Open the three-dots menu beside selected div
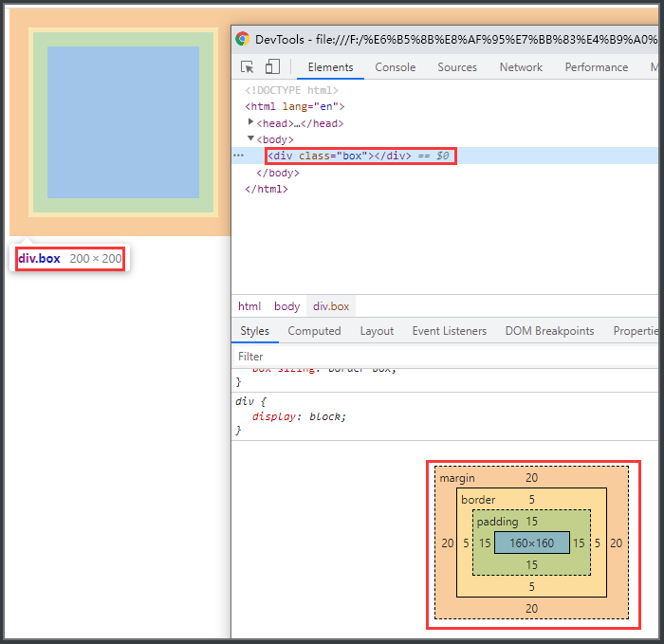 pyautogui.click(x=238, y=156)
